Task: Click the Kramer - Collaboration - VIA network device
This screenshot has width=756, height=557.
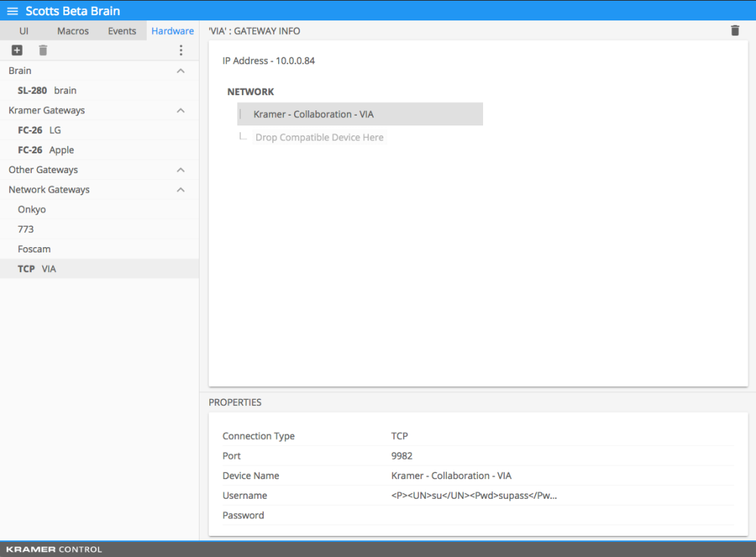Action: click(360, 114)
